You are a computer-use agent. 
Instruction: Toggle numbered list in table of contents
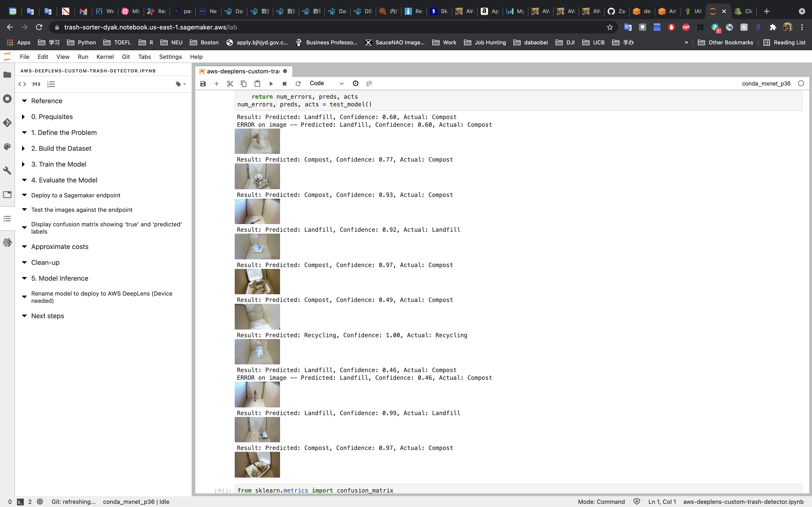pyautogui.click(x=51, y=84)
